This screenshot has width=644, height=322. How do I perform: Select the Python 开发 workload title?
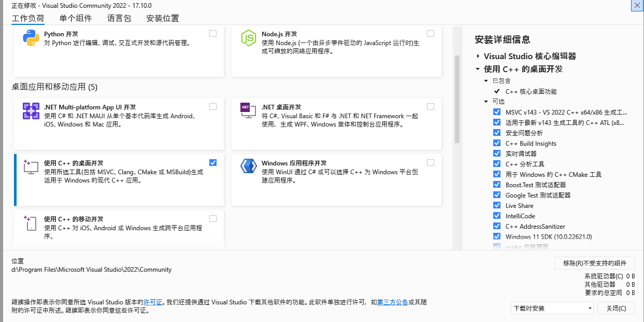coord(61,34)
